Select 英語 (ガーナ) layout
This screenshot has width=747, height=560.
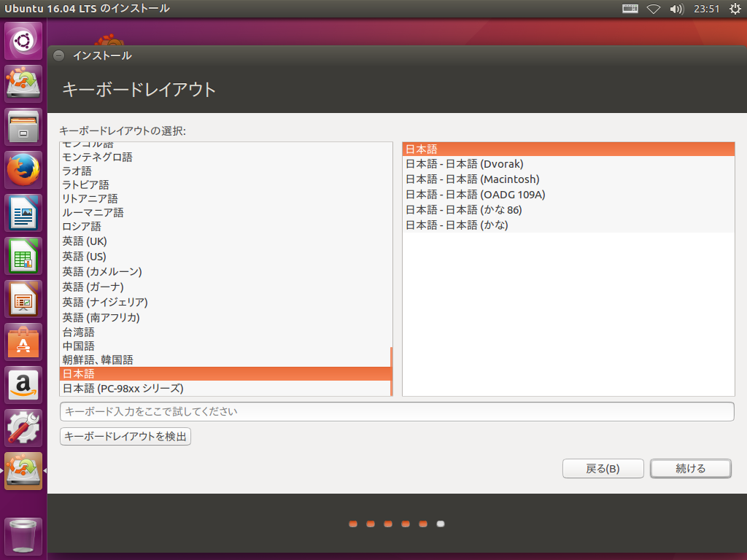point(225,287)
